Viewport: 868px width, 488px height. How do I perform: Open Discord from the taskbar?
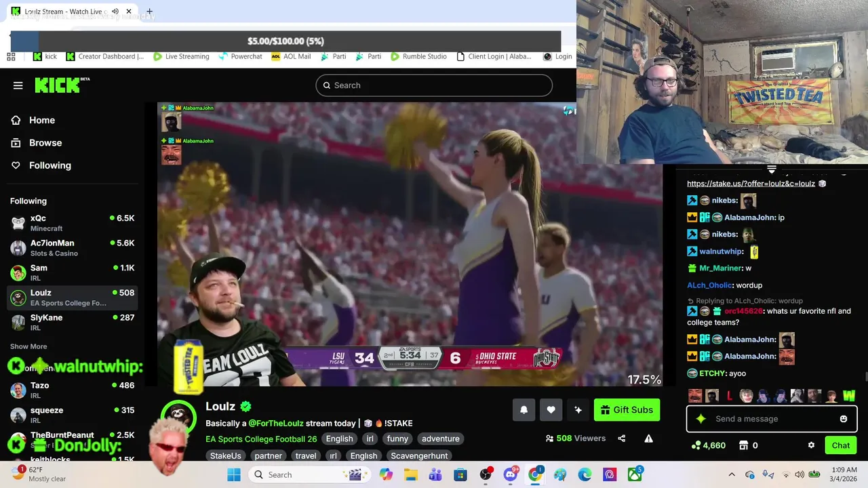[511, 474]
